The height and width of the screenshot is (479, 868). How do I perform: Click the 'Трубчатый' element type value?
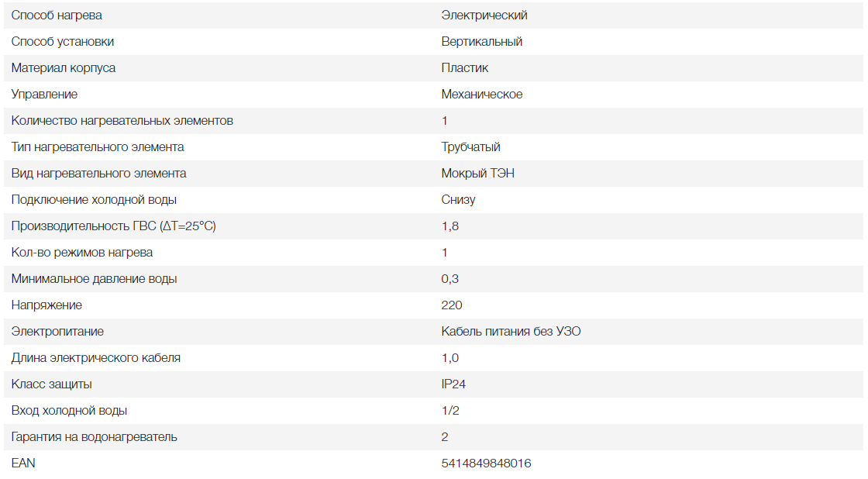point(470,147)
